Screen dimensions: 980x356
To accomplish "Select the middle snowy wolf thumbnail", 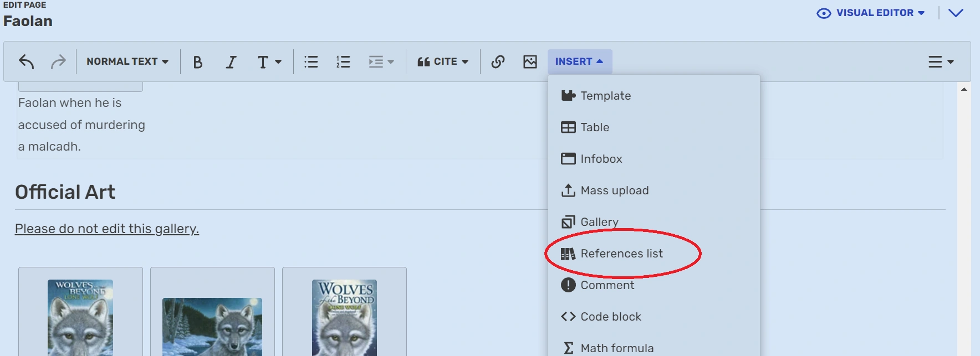I will pyautogui.click(x=212, y=327).
